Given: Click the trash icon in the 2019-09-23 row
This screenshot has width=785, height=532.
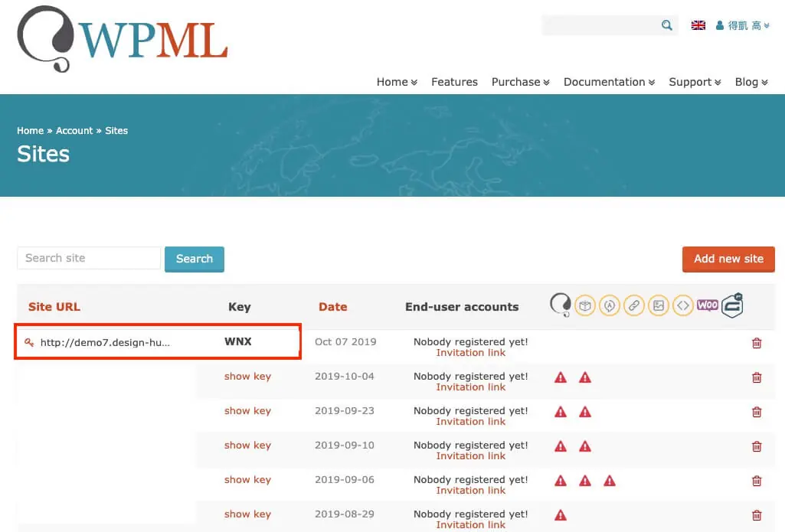Looking at the screenshot, I should [x=757, y=412].
